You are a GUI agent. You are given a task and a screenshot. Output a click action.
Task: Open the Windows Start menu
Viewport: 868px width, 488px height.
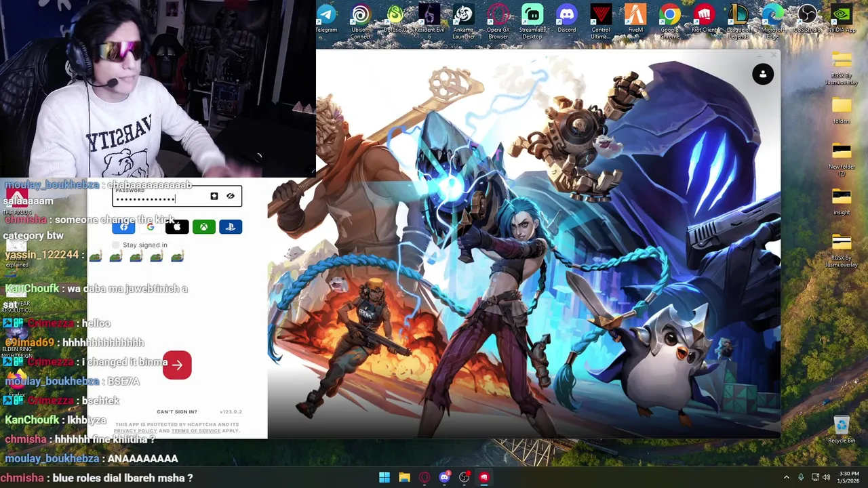[384, 477]
